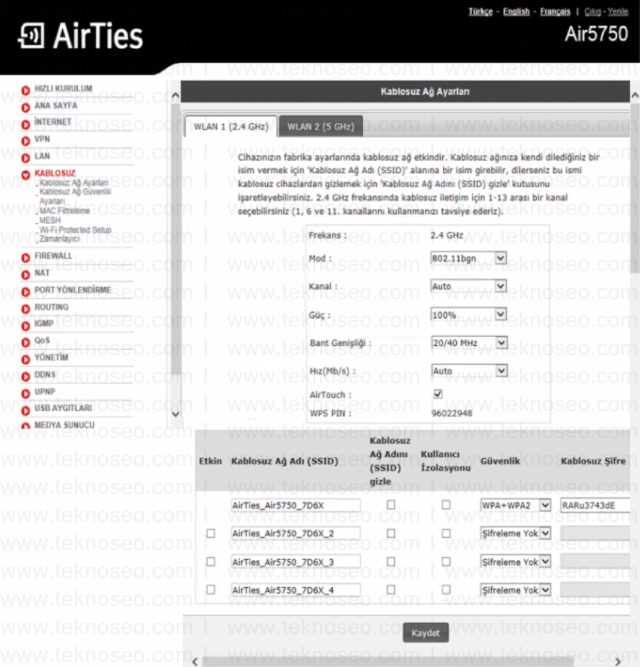Image resolution: width=640 pixels, height=667 pixels.
Task: Open the FIREWALL menu section
Action: [x=53, y=256]
